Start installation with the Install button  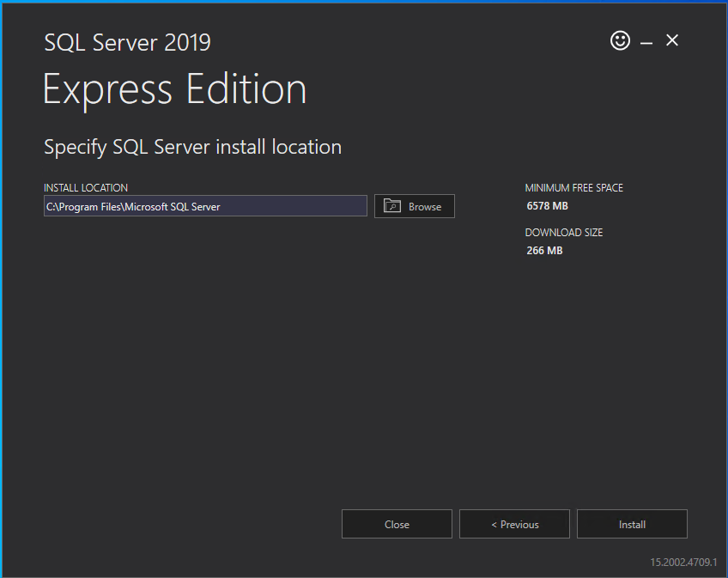pyautogui.click(x=632, y=524)
